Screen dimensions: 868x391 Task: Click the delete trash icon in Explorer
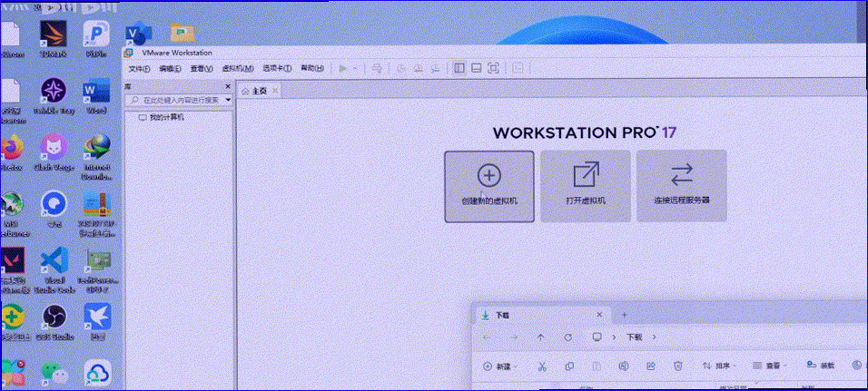click(x=677, y=367)
